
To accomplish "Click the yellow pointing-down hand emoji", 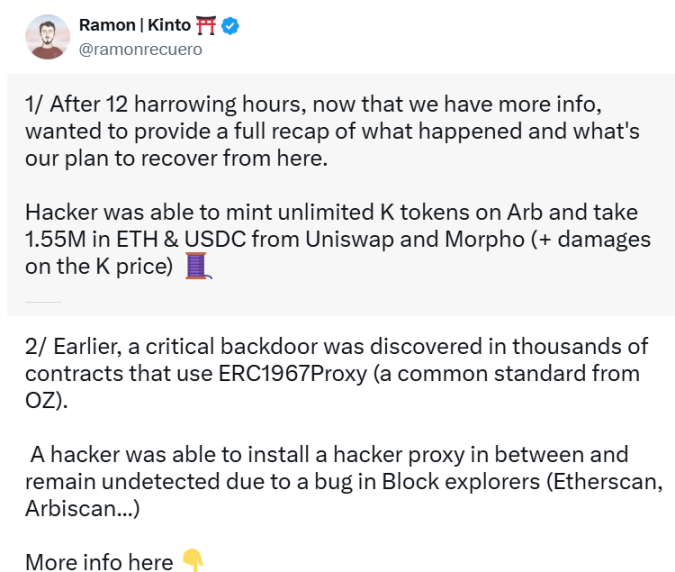I will 193,562.
